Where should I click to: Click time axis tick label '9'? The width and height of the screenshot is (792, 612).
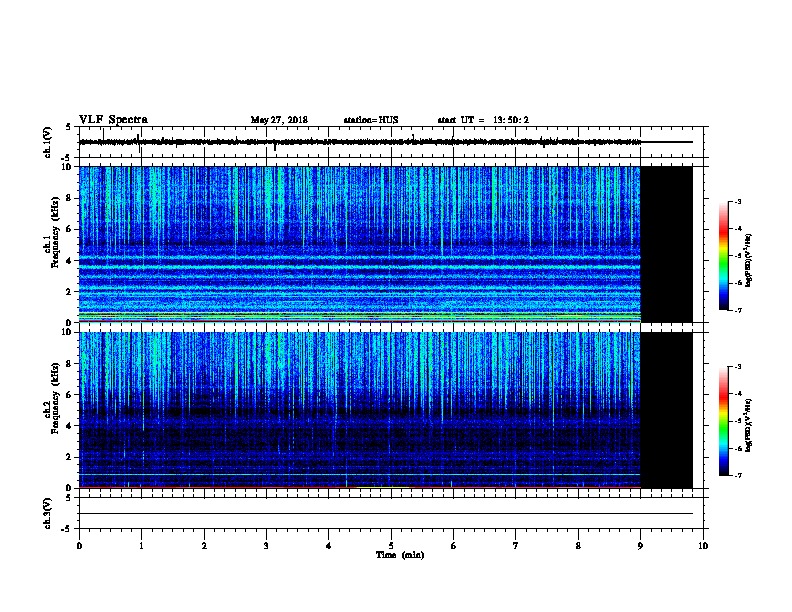click(x=640, y=546)
